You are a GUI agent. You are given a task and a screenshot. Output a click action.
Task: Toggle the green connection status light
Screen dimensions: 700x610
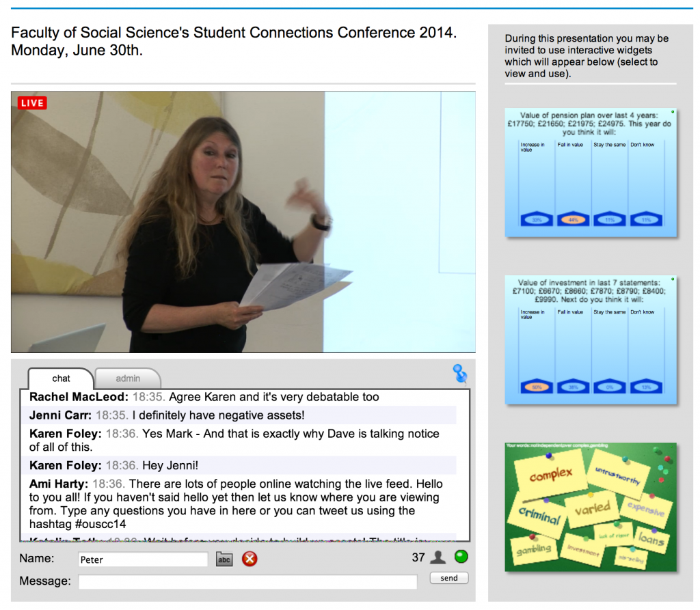(461, 556)
